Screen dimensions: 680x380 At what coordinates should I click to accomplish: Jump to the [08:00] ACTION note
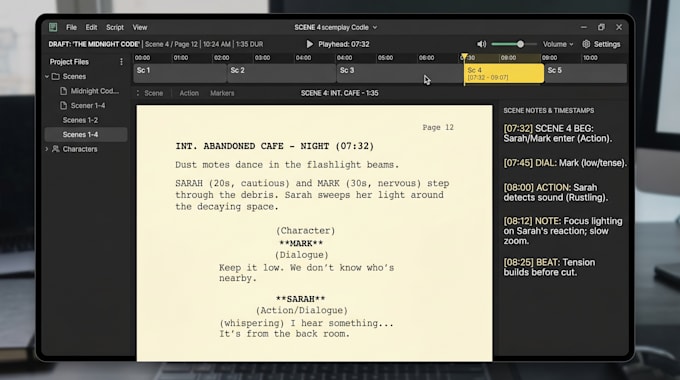coord(556,193)
